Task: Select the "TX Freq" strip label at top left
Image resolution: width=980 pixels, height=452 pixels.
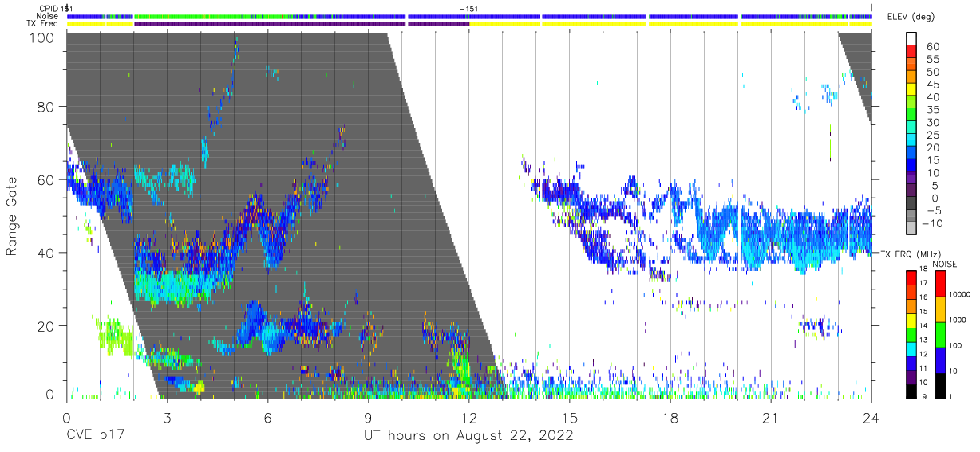Action: [43, 23]
